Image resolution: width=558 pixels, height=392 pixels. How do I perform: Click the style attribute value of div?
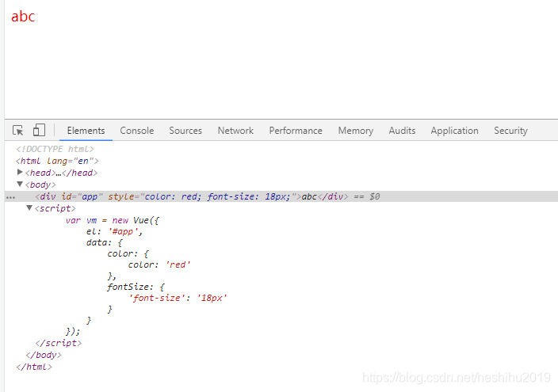click(218, 196)
